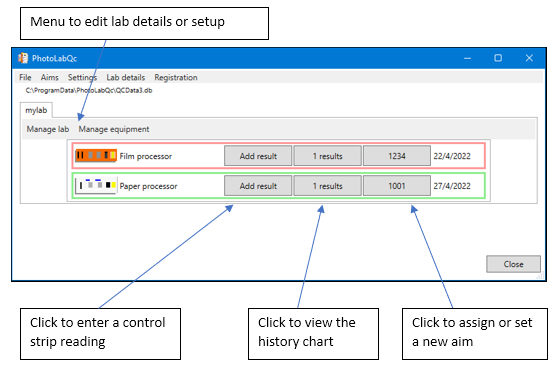Open the Aims menu
Image resolution: width=557 pixels, height=374 pixels.
point(49,77)
